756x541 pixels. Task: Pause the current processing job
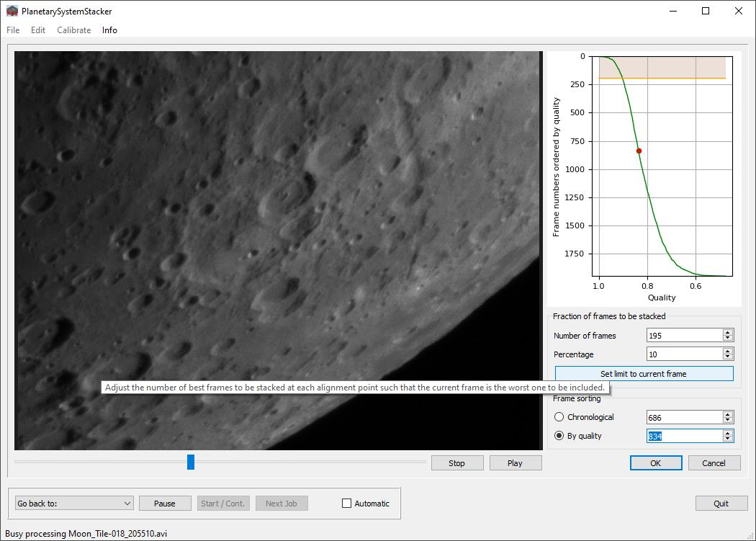(x=165, y=504)
